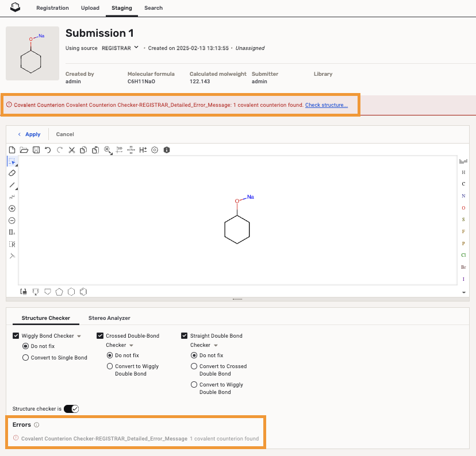Click the Apply button
The image size is (476, 456).
tap(29, 134)
